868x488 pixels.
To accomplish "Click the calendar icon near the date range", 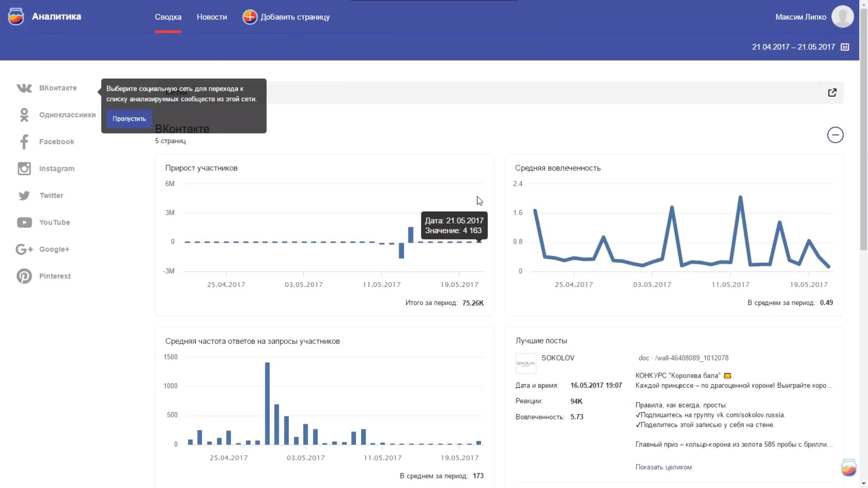I will [x=845, y=47].
